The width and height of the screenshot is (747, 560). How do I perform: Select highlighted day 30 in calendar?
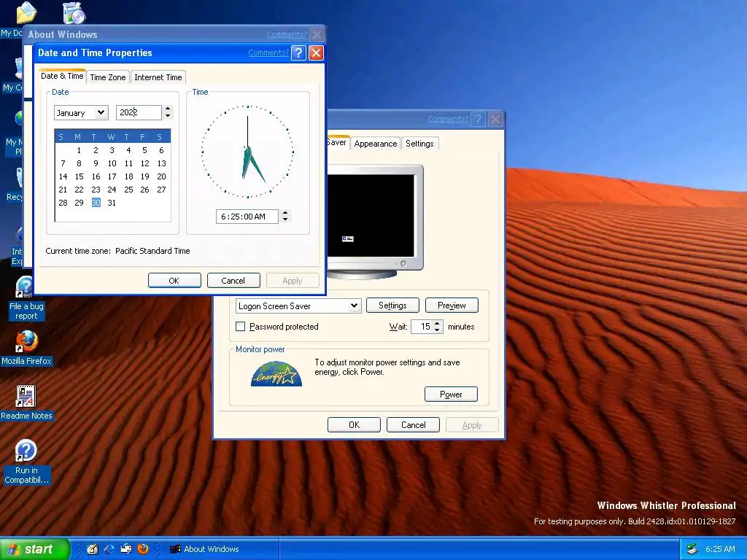[96, 203]
